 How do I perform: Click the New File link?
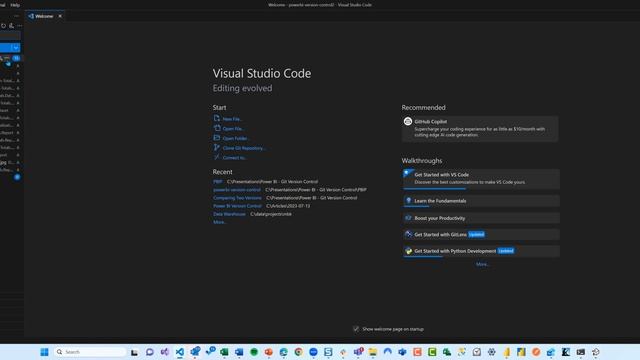tap(228, 119)
